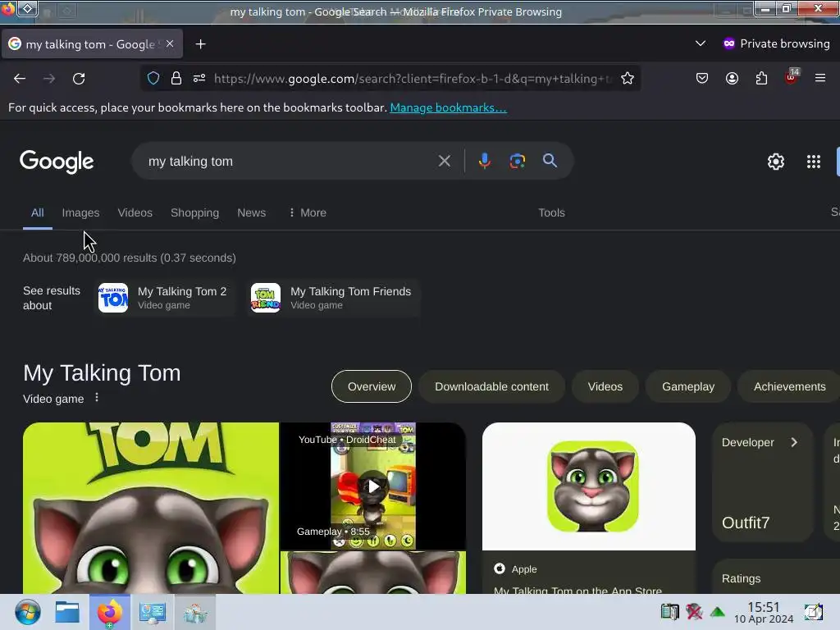Select the Downloadable content chip
Screen dimensions: 840x630
(491, 386)
